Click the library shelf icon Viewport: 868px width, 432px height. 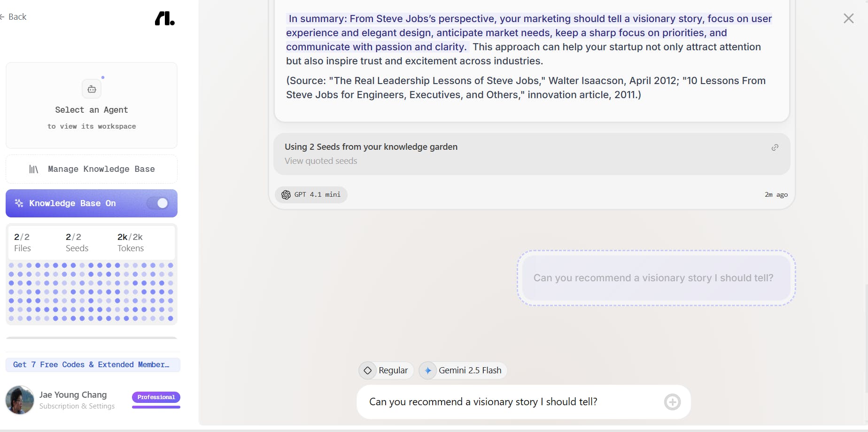coord(34,169)
